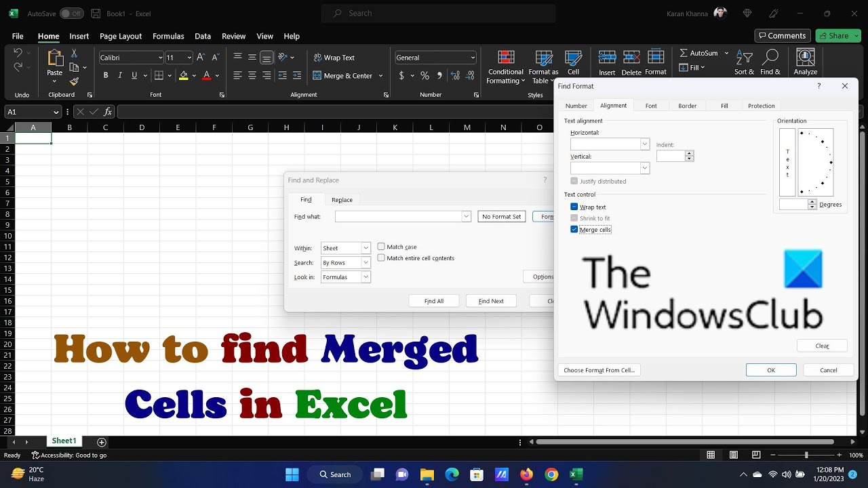
Task: Click the Comma Style icon
Action: click(439, 75)
